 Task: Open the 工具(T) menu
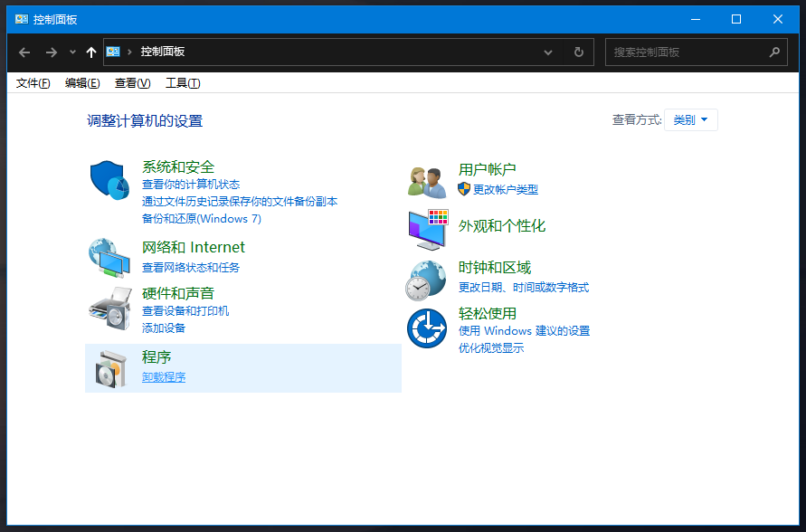tap(183, 82)
